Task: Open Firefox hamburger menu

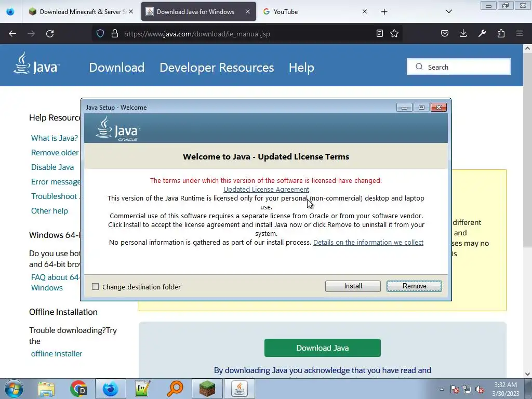Action: tap(520, 33)
